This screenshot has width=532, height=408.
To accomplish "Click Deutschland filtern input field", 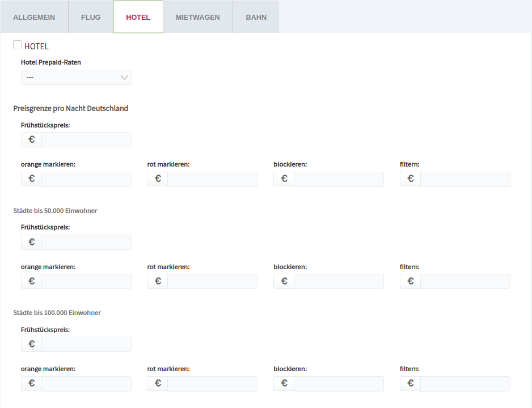I will pos(465,179).
